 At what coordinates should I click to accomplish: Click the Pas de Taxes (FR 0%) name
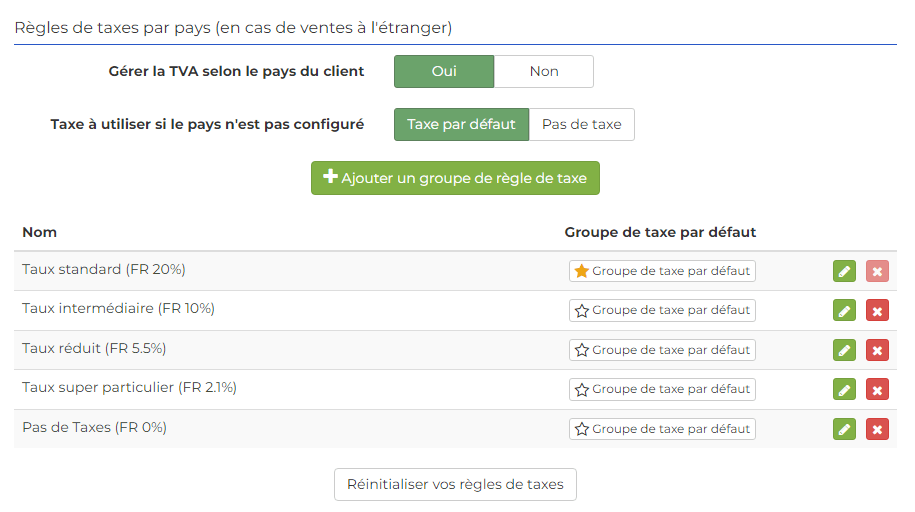tap(95, 427)
